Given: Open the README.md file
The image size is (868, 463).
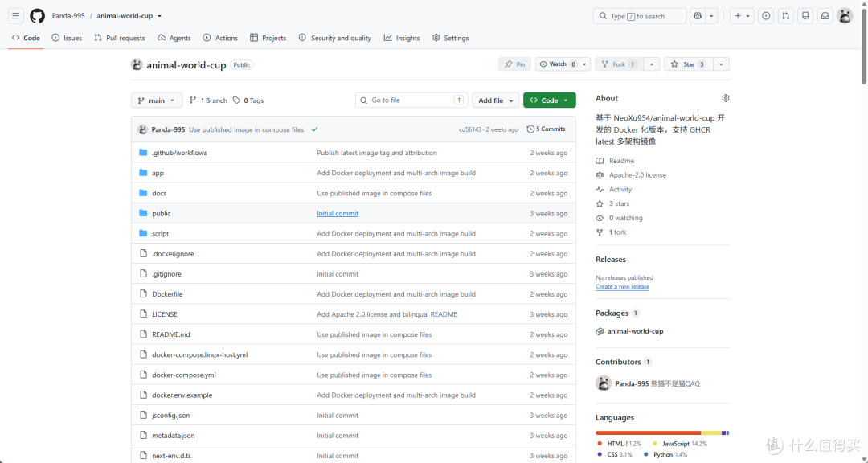Looking at the screenshot, I should pos(171,334).
